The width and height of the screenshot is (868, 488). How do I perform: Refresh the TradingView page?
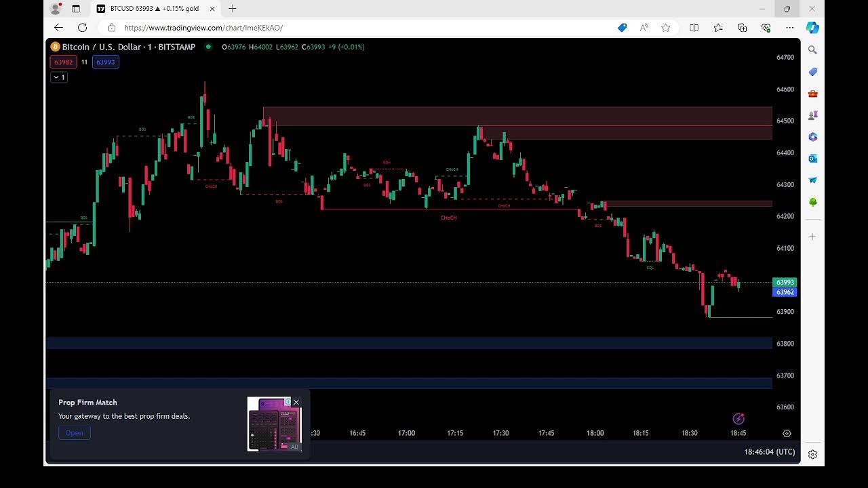[x=82, y=28]
